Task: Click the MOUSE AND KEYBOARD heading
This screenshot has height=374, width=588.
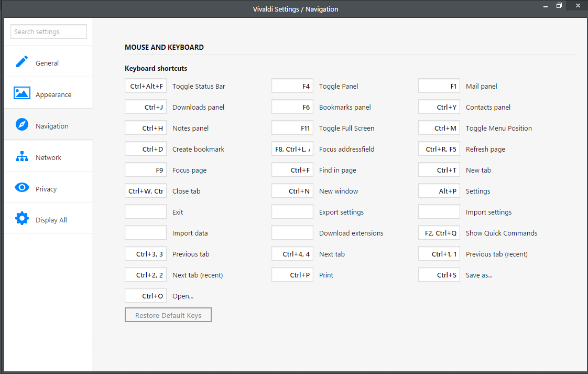Action: point(164,47)
